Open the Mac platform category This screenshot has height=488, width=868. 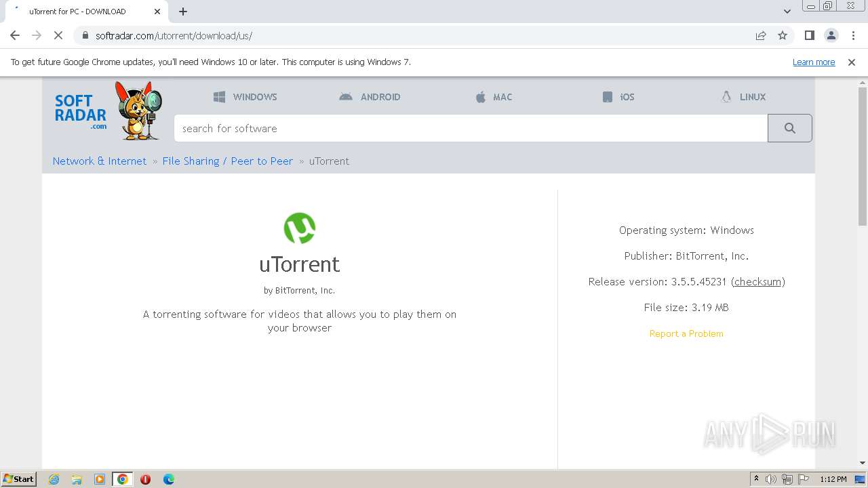coord(494,97)
